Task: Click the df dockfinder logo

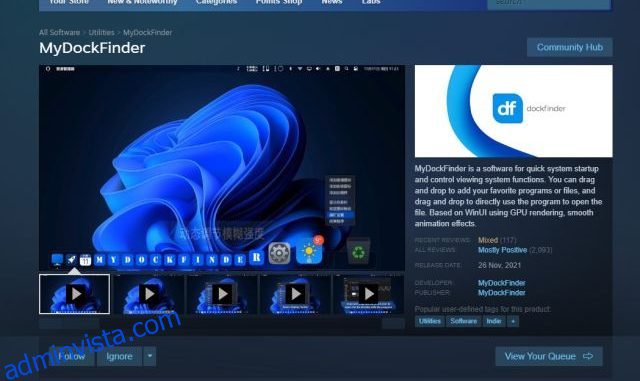Action: (507, 108)
